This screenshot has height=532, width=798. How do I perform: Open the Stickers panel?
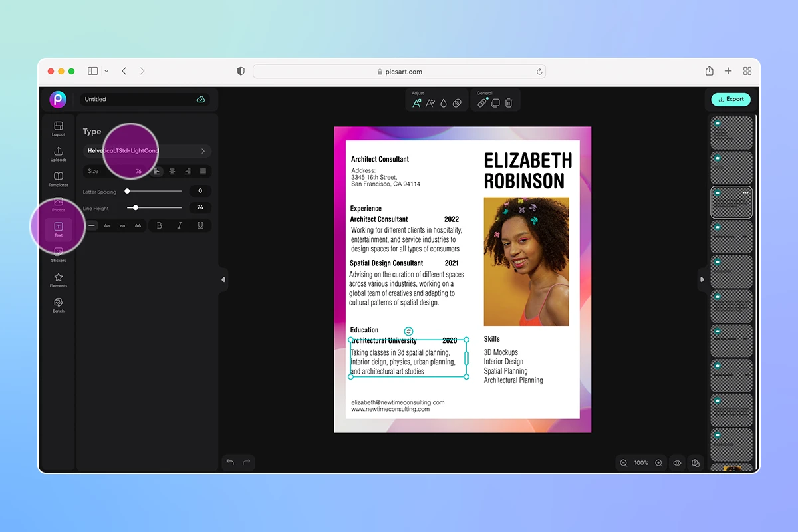coord(58,255)
